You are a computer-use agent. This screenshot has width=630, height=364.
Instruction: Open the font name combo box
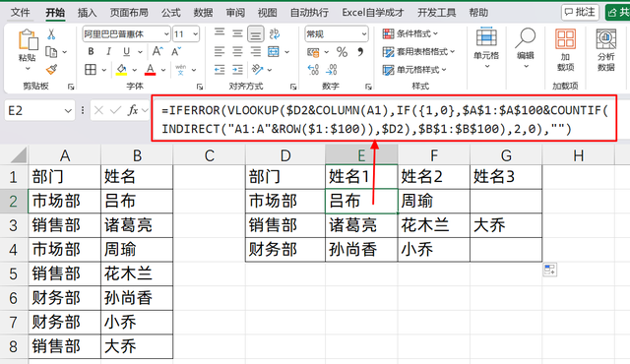coord(126,34)
